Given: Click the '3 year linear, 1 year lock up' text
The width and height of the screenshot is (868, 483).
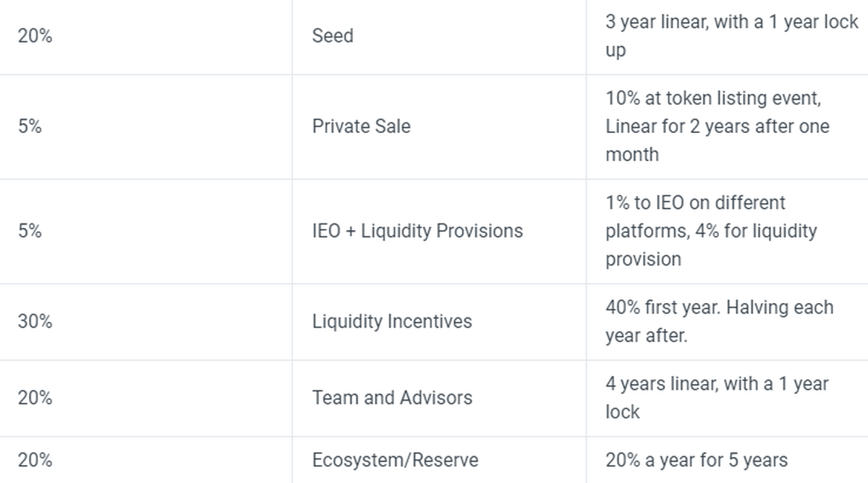Looking at the screenshot, I should pos(731,22).
